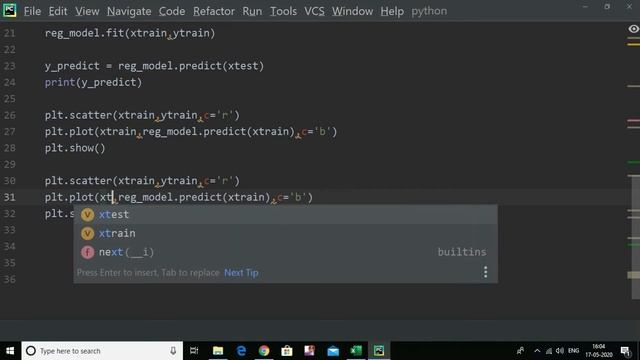Open the Edit menu
The image size is (640, 360).
coord(58,11)
